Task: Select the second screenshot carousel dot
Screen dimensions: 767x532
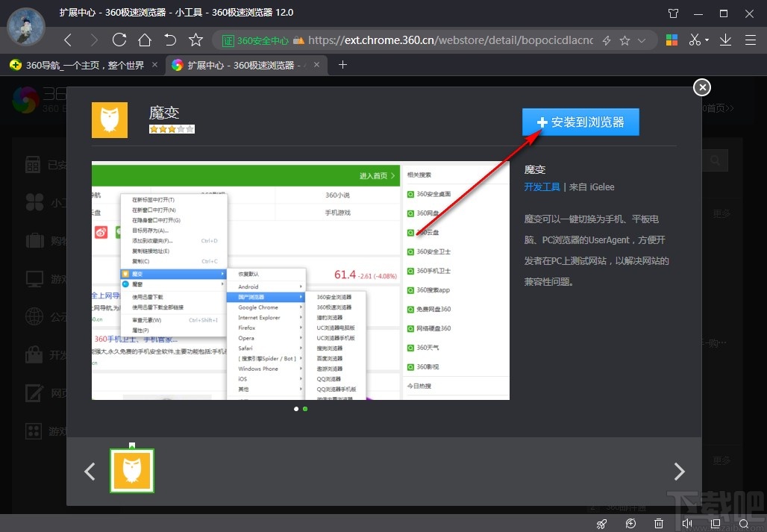Action: (305, 409)
